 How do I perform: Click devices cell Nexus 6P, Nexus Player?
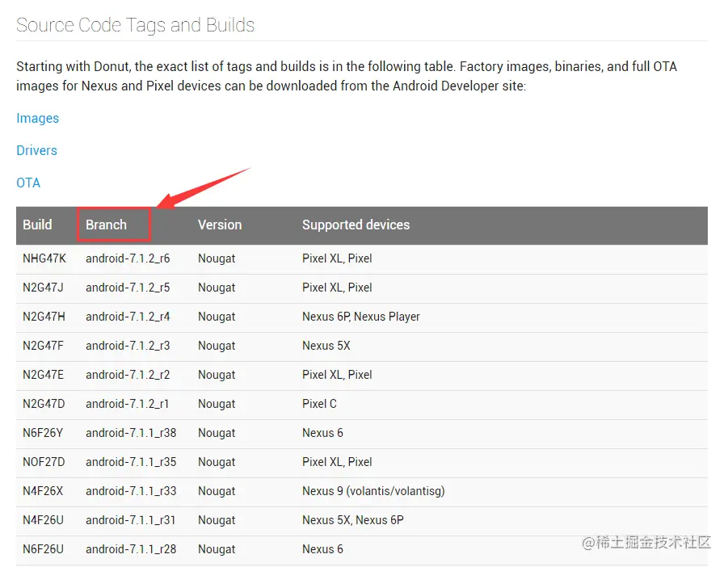[360, 317]
